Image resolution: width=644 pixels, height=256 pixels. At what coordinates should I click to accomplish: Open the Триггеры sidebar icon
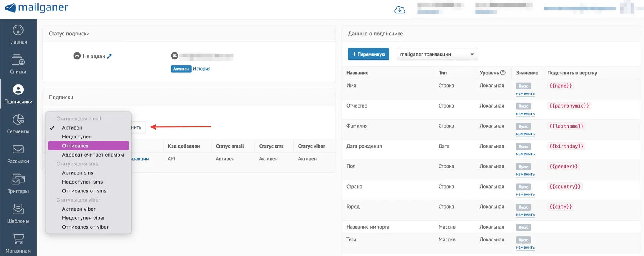click(18, 179)
